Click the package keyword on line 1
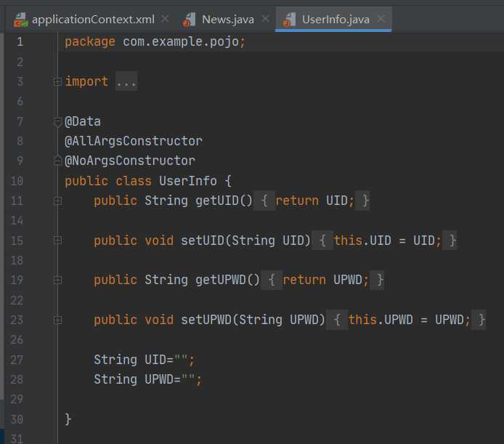Image resolution: width=504 pixels, height=444 pixels. click(90, 42)
